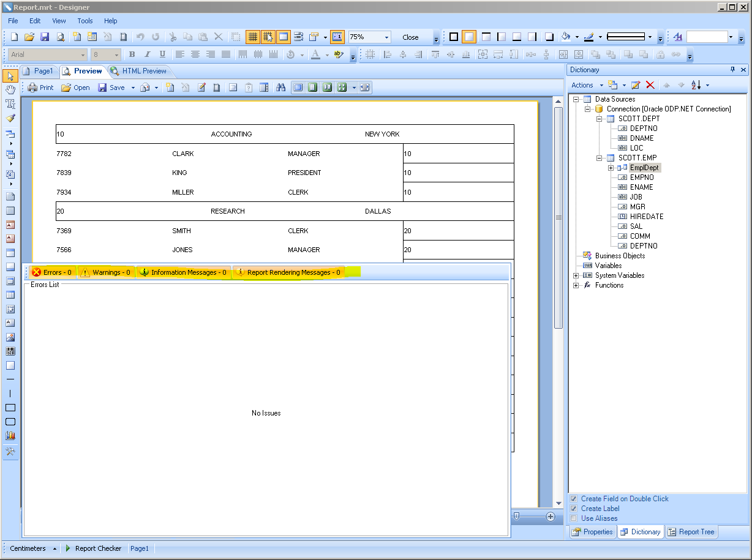The height and width of the screenshot is (560, 752).
Task: Click the fill color bucket icon
Action: pos(566,37)
